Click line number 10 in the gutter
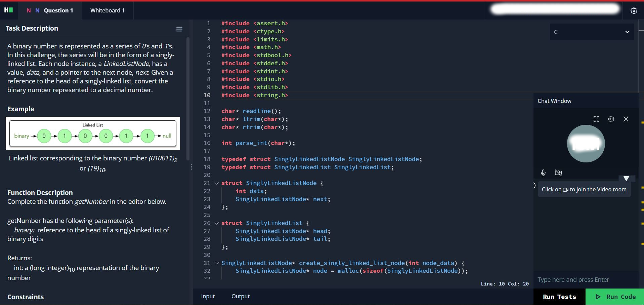This screenshot has height=305, width=644. coord(207,95)
